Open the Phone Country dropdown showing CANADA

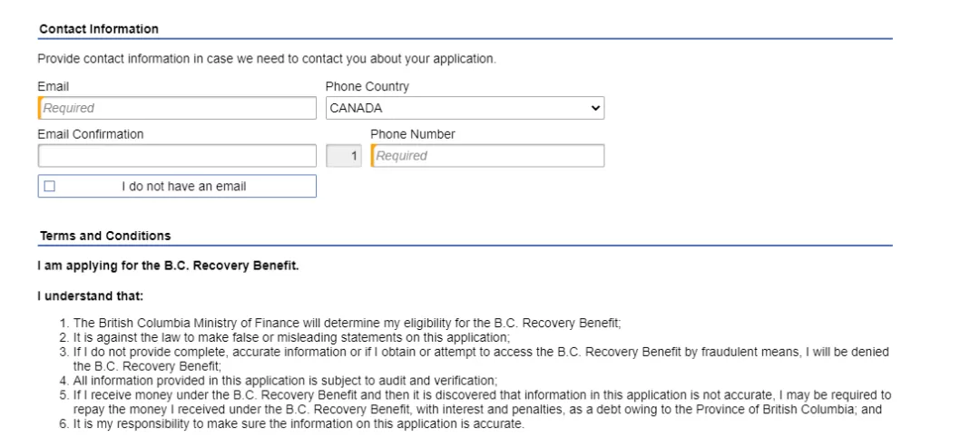(465, 108)
